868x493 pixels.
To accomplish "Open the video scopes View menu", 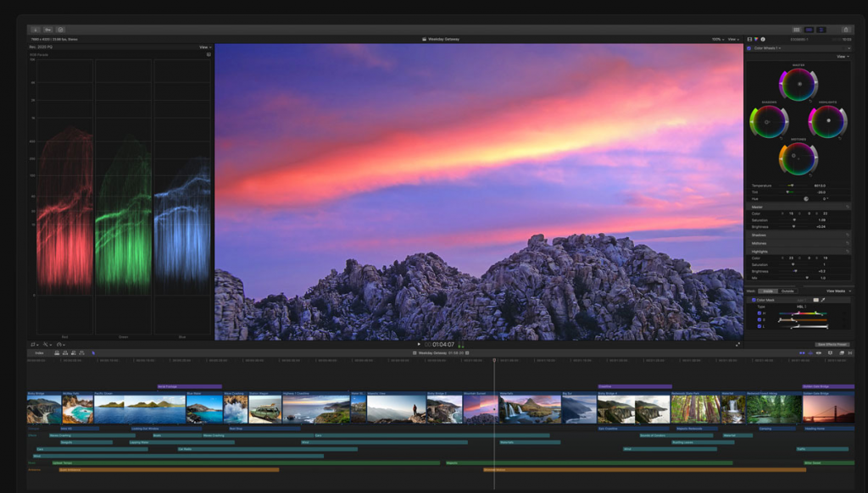I will tap(204, 47).
